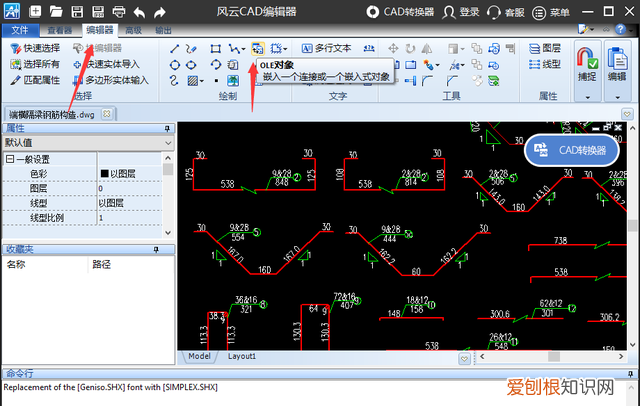Open the 文件 file menu tab
The height and width of the screenshot is (406, 640).
click(x=20, y=30)
